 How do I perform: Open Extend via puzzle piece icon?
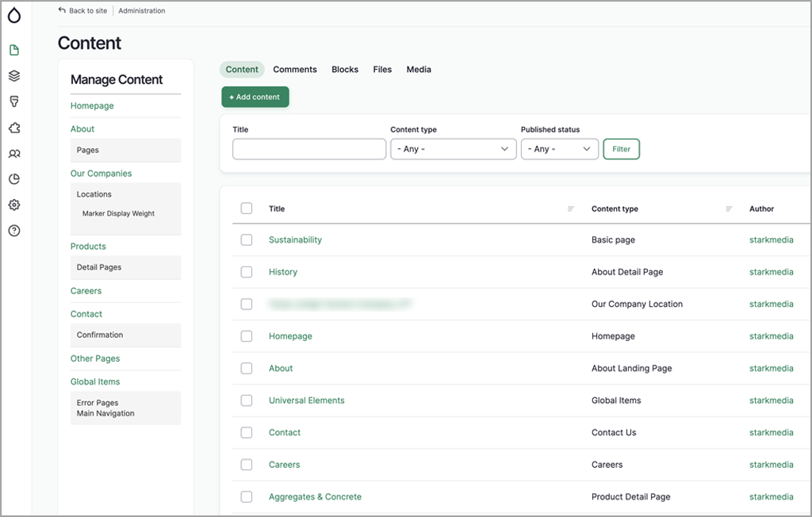pyautogui.click(x=14, y=128)
